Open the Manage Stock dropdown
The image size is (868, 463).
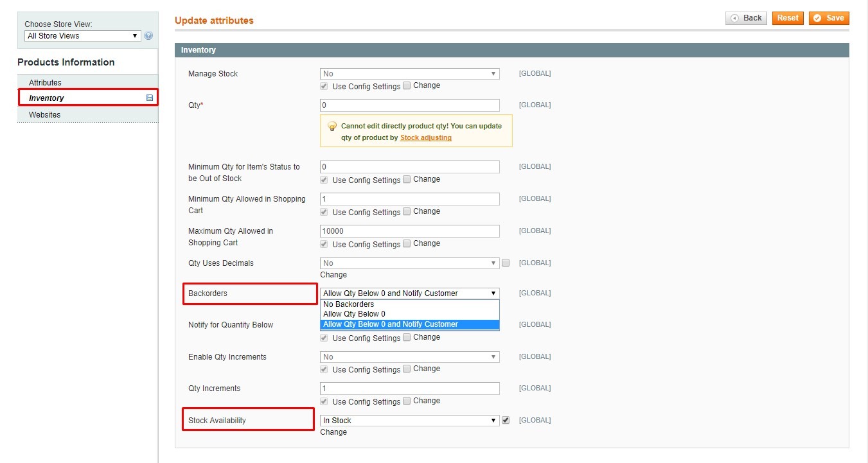(410, 74)
